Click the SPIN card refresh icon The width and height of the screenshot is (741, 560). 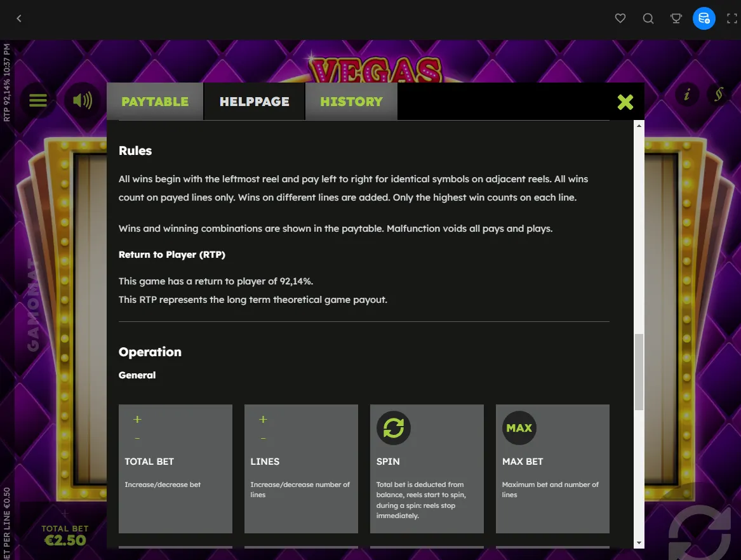[394, 428]
